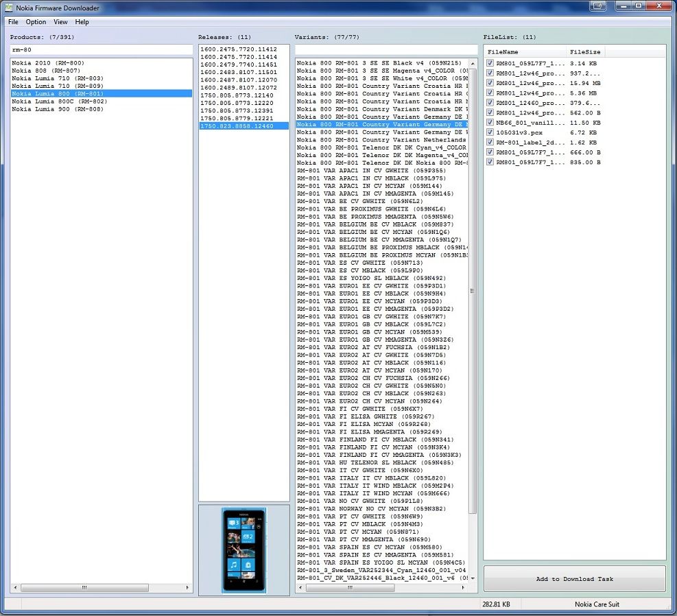Select Nokia Lumia 900 (RM-808) product
Viewport: 677px width, 616px height.
102,109
